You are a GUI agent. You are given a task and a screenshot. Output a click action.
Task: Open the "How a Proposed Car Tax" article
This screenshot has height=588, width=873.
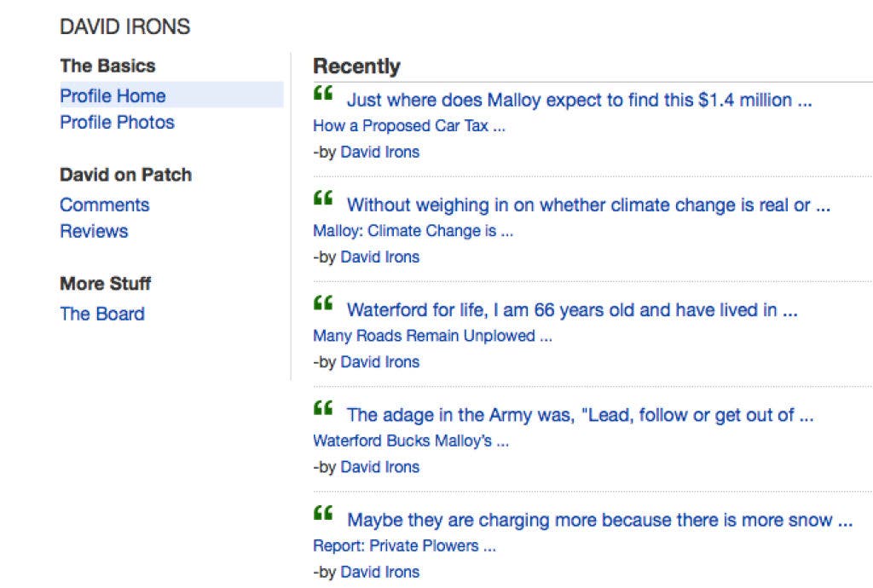click(x=409, y=126)
